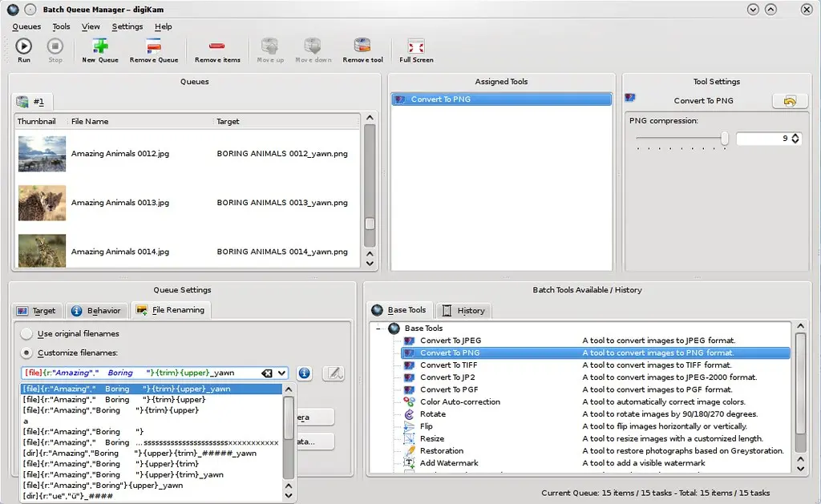The width and height of the screenshot is (821, 504).
Task: Select Amazing Animals 0013.jpg thumbnail
Action: coord(42,203)
